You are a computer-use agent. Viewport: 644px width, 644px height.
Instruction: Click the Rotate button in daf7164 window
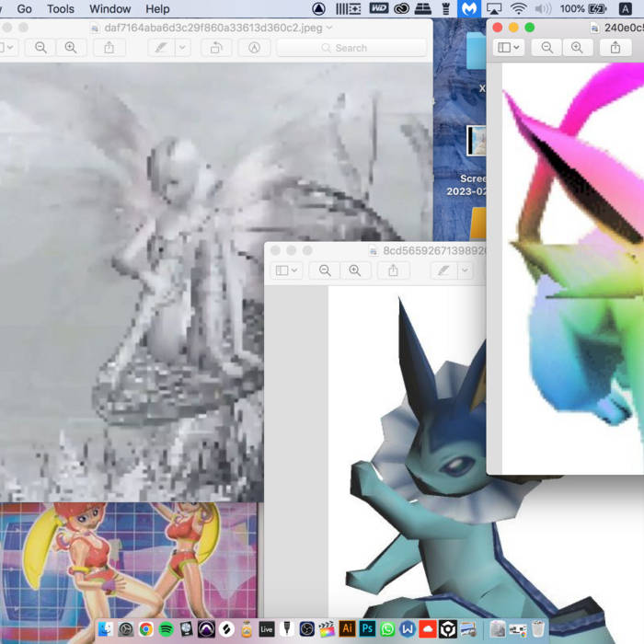tap(215, 48)
